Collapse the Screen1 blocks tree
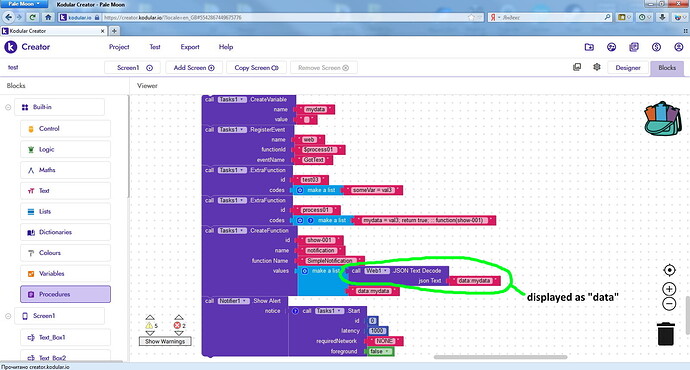This screenshot has width=690, height=370. pyautogui.click(x=8, y=316)
